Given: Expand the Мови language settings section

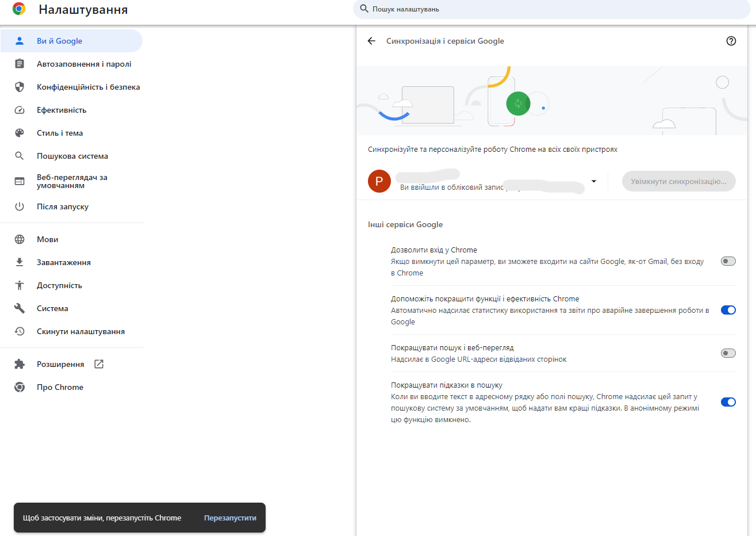Looking at the screenshot, I should 48,239.
